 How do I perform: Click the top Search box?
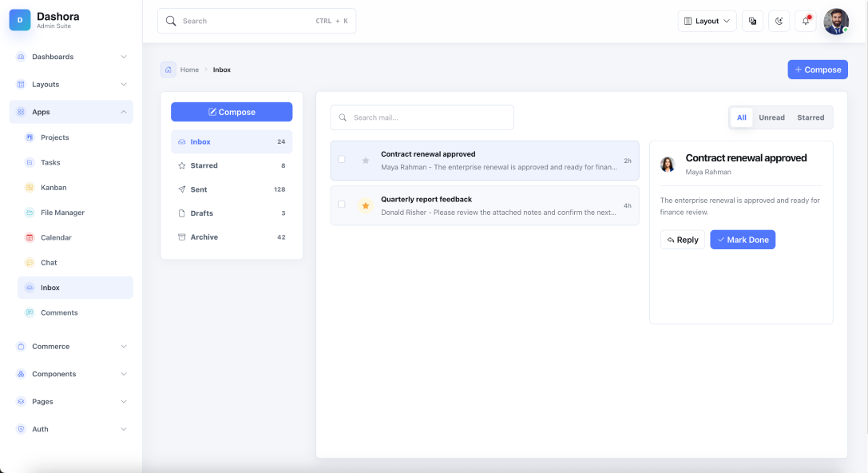pos(257,21)
